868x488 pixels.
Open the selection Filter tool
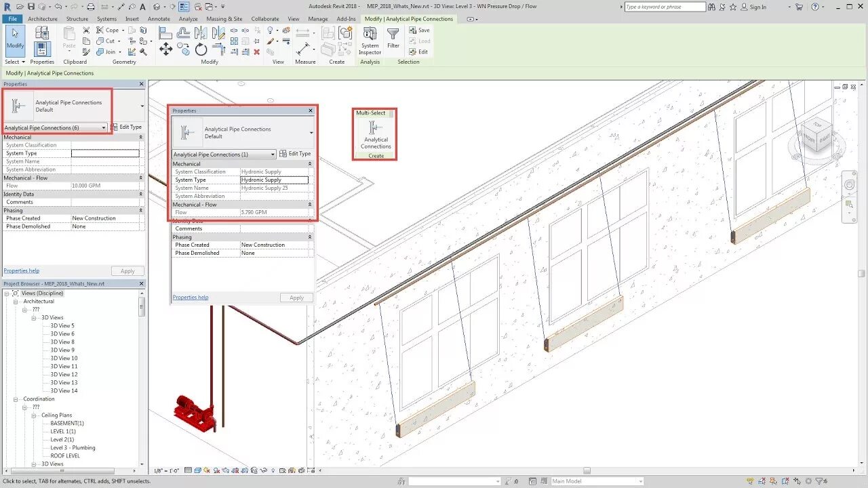[393, 38]
